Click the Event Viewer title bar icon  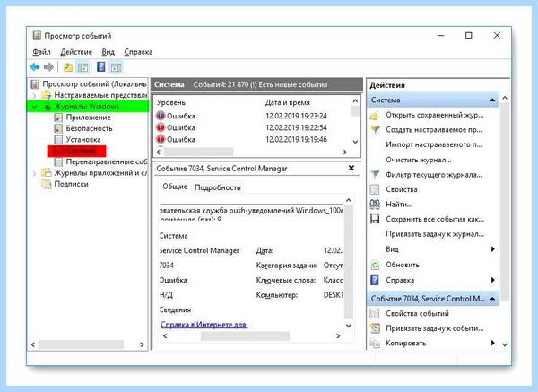(x=37, y=36)
